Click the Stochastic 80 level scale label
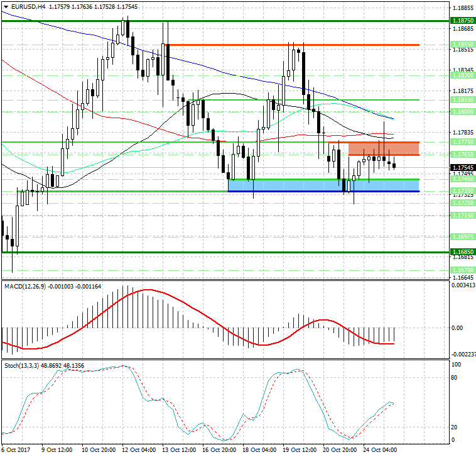Screen dimensions: 476x457 (456, 378)
